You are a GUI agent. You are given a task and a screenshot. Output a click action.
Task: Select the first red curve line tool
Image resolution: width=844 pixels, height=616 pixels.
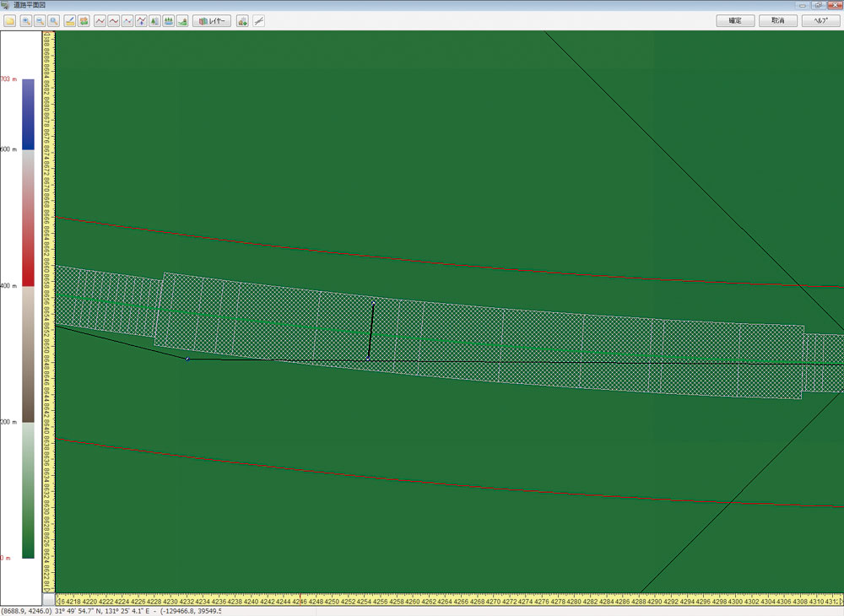[100, 21]
